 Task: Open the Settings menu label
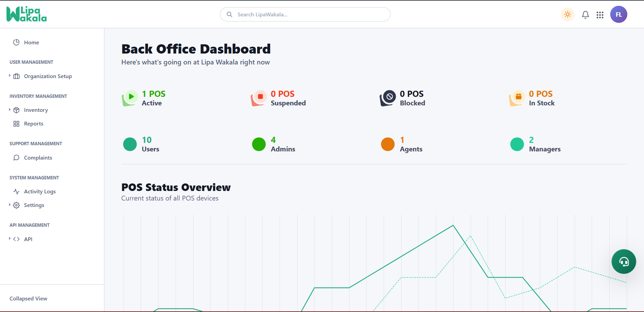[x=34, y=205]
